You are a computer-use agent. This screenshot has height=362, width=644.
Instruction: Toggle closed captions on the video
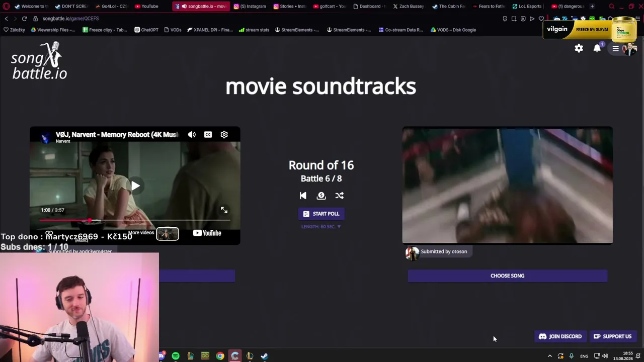pos(208,134)
